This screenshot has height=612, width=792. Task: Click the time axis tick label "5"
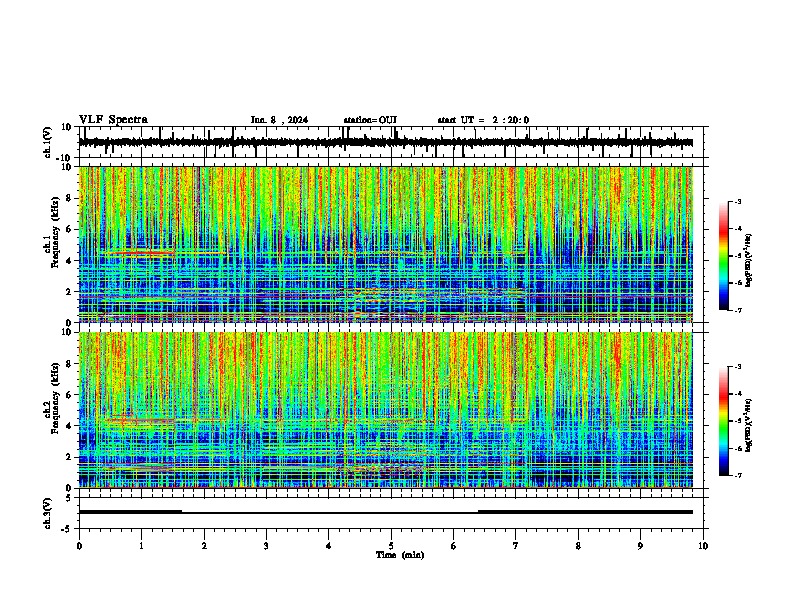[391, 546]
